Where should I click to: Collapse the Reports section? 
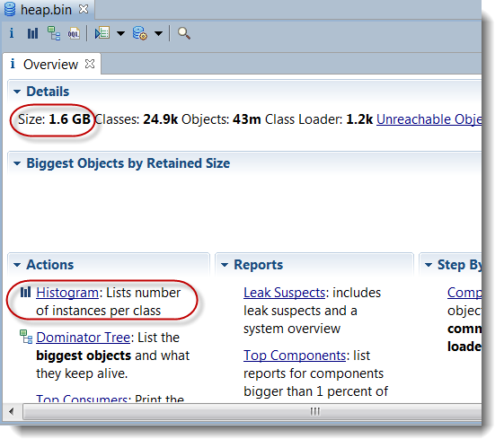pyautogui.click(x=225, y=265)
